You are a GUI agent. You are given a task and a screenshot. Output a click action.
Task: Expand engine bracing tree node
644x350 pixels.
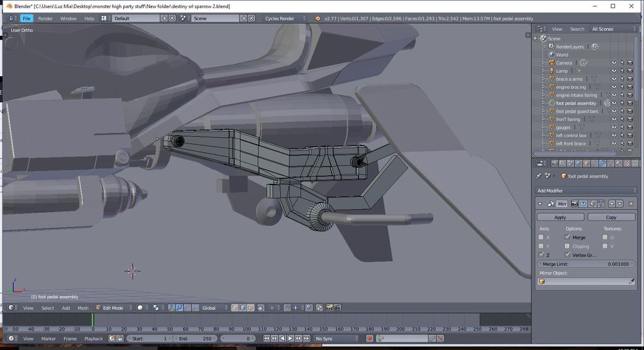543,87
